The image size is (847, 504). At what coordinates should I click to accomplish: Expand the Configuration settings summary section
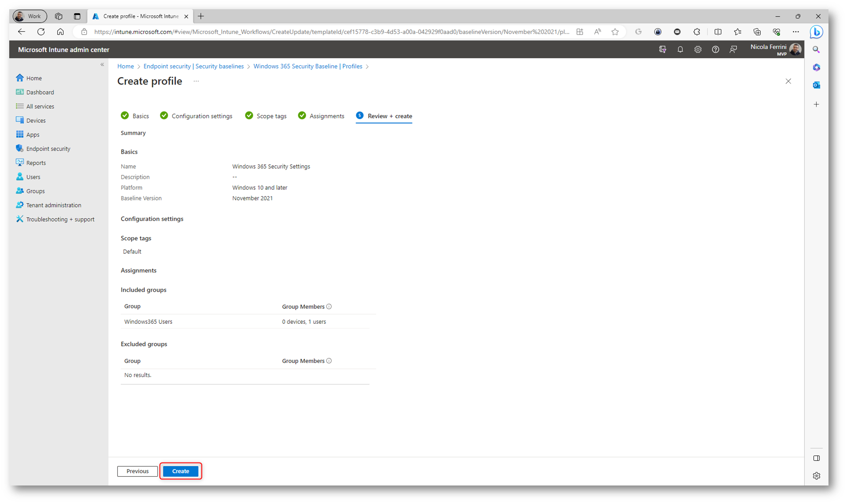pyautogui.click(x=152, y=219)
